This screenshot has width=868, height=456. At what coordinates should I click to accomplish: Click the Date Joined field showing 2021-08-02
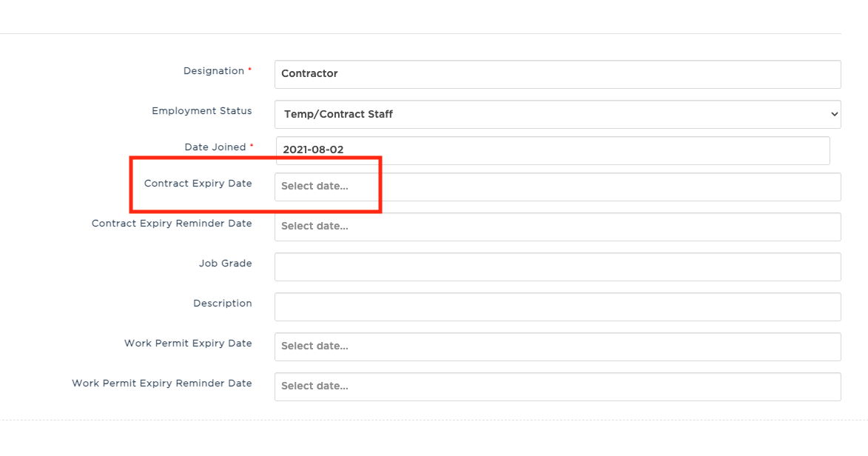point(553,150)
